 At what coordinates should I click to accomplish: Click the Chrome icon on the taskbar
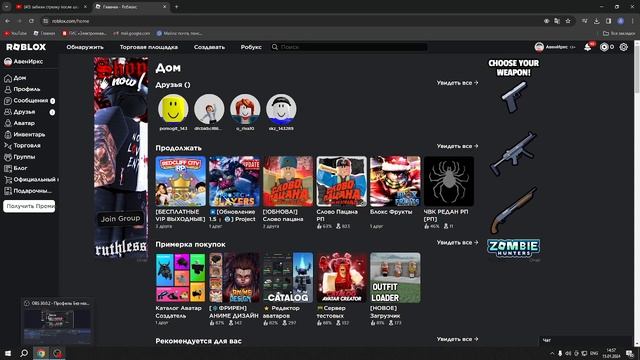[41, 353]
